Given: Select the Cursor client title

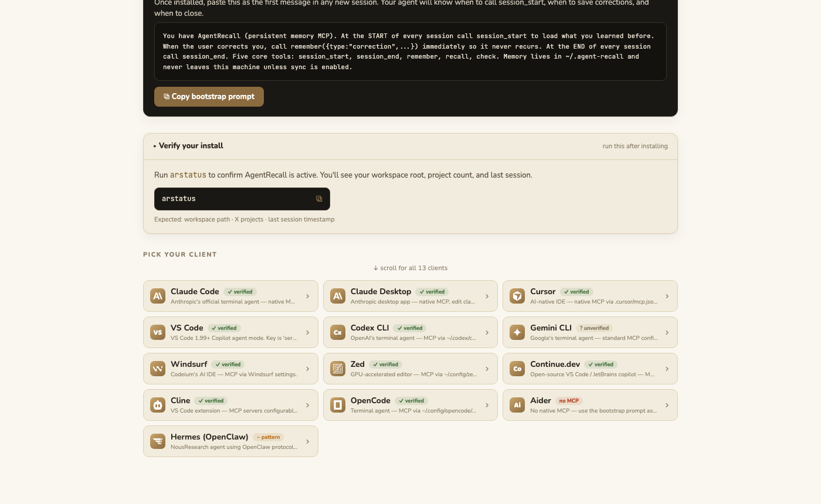Looking at the screenshot, I should (542, 291).
